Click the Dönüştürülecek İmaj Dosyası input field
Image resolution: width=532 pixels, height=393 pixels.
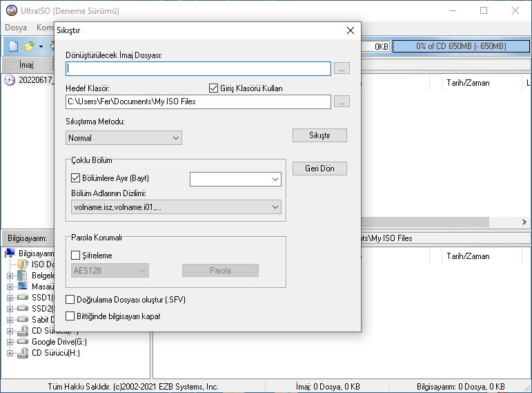[198, 68]
